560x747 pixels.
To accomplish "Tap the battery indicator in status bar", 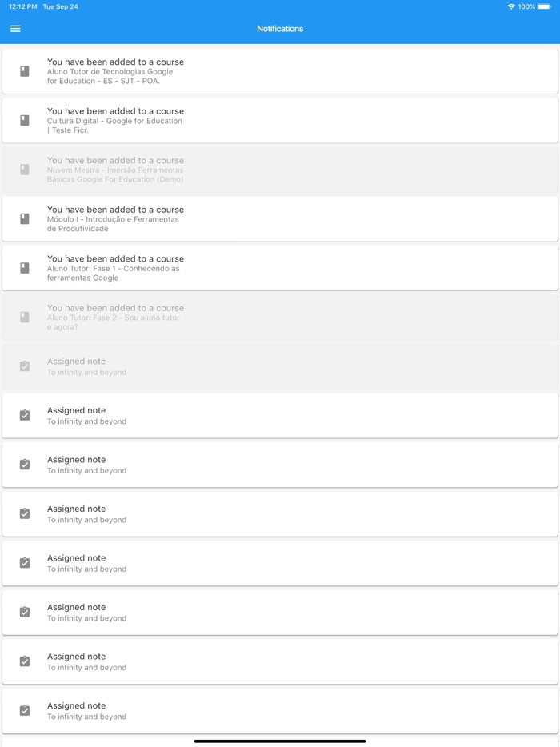I will point(544,6).
